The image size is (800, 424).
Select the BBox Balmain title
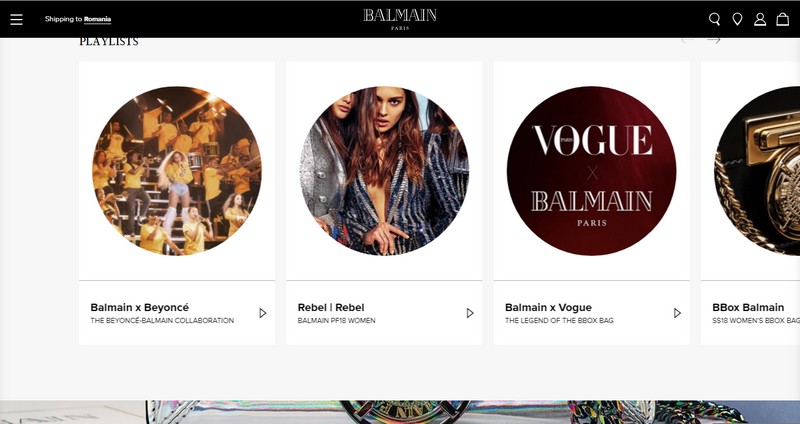click(748, 308)
